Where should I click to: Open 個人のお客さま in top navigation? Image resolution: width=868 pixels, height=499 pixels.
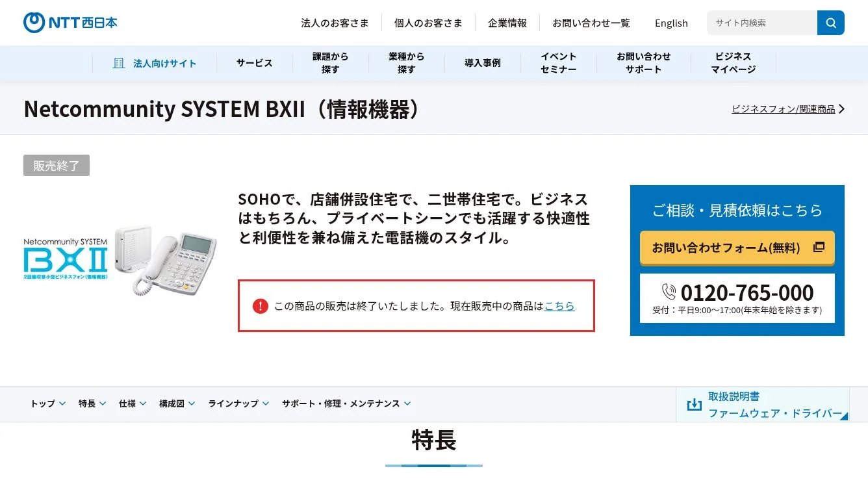tap(428, 23)
